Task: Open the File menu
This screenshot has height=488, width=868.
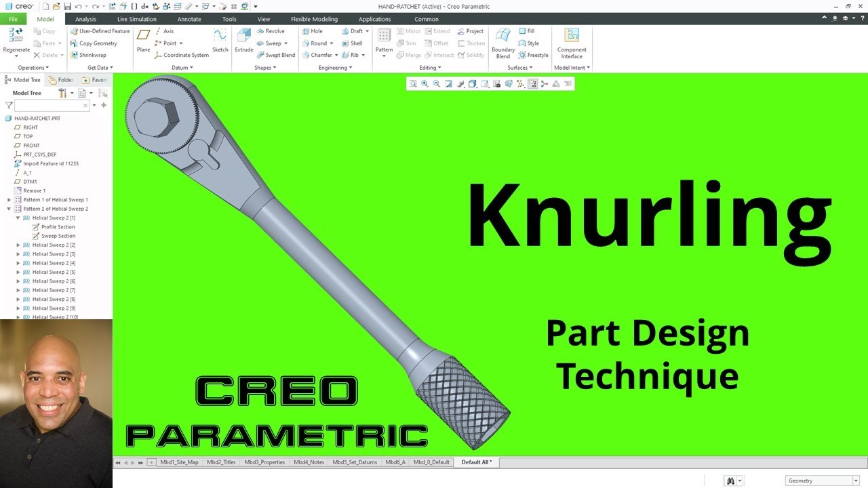Action: pyautogui.click(x=13, y=19)
